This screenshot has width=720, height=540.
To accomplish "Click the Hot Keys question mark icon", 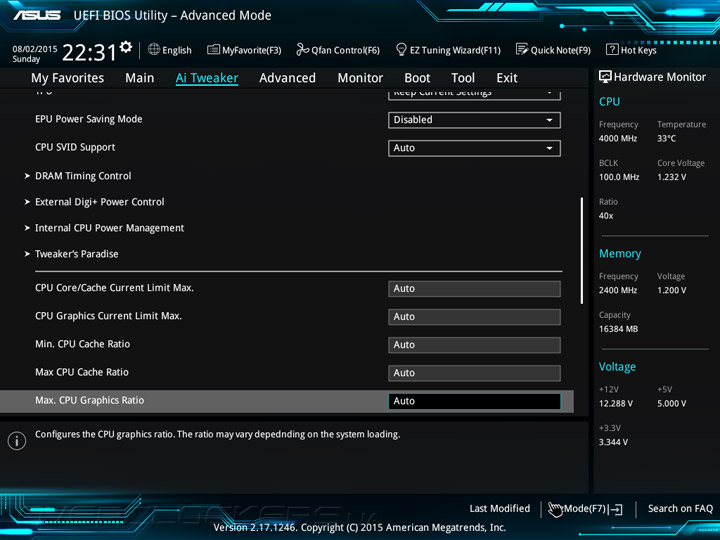I will tap(612, 49).
